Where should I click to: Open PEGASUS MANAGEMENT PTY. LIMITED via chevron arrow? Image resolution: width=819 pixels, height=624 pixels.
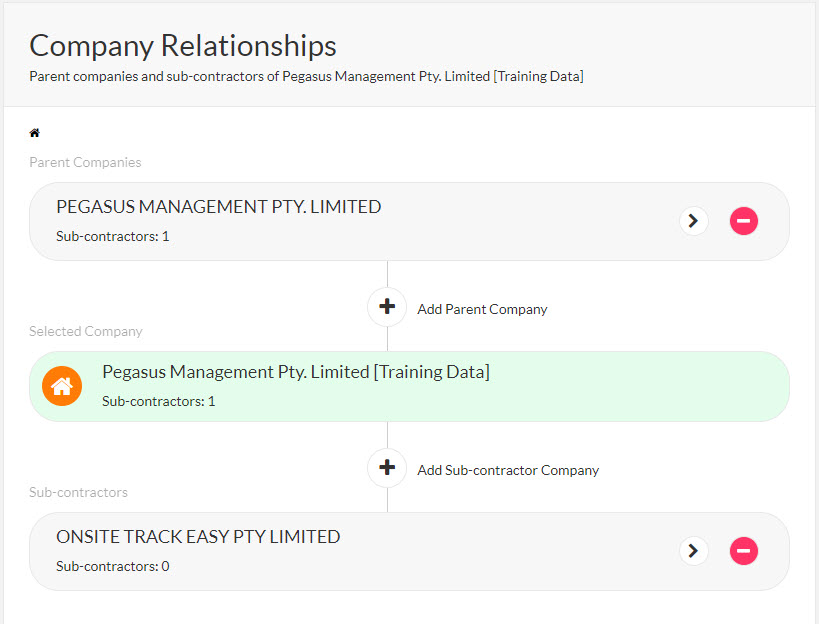694,221
